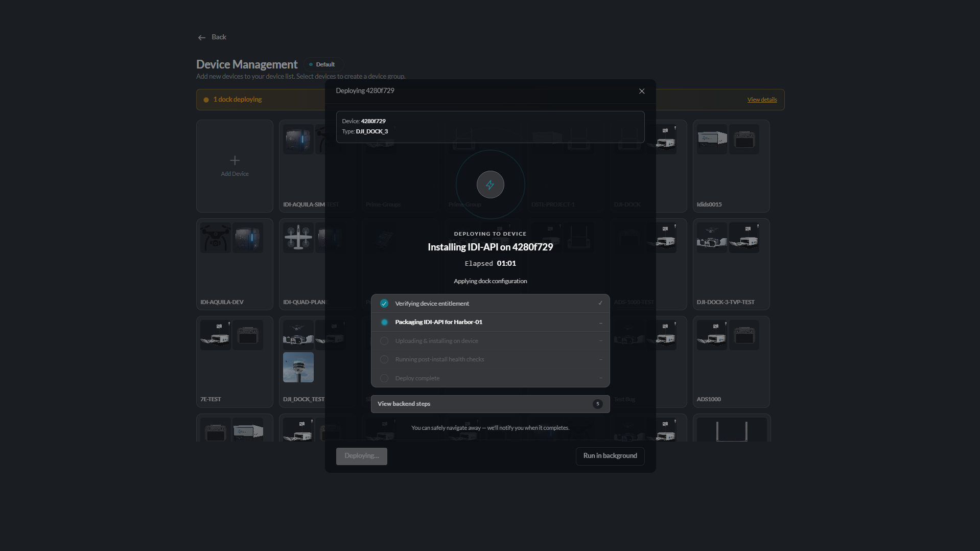This screenshot has height=551, width=980.
Task: Open View details link in banner
Action: [x=762, y=100]
